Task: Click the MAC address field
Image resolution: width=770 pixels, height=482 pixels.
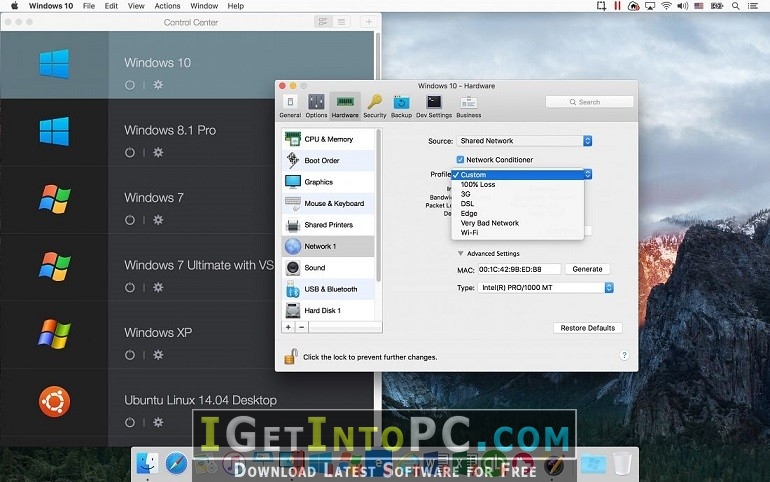Action: [519, 269]
